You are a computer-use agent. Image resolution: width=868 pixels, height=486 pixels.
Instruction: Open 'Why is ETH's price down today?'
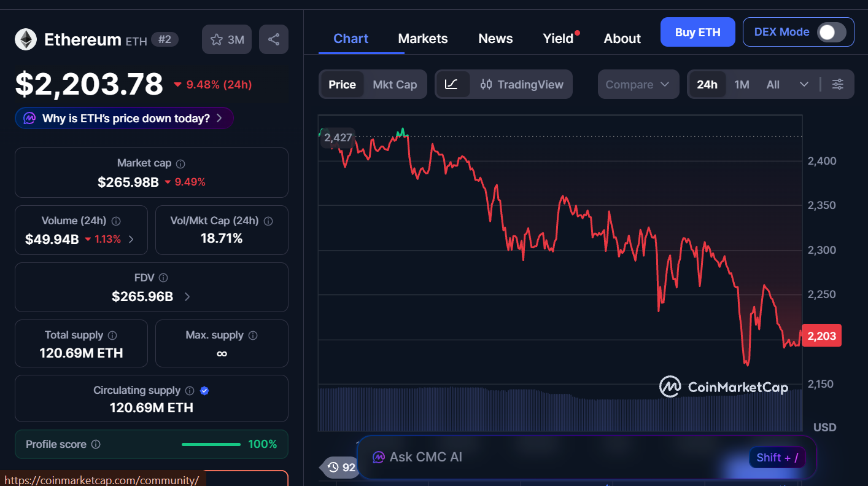click(x=123, y=118)
